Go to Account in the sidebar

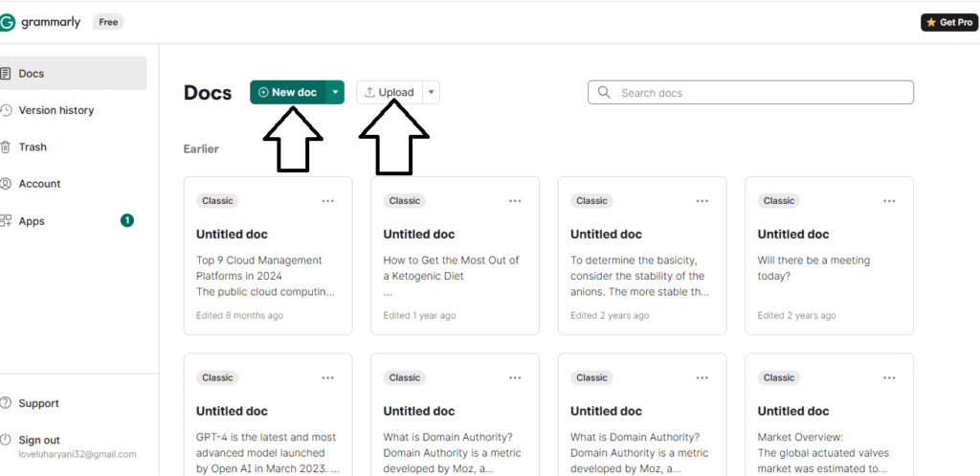click(x=39, y=184)
